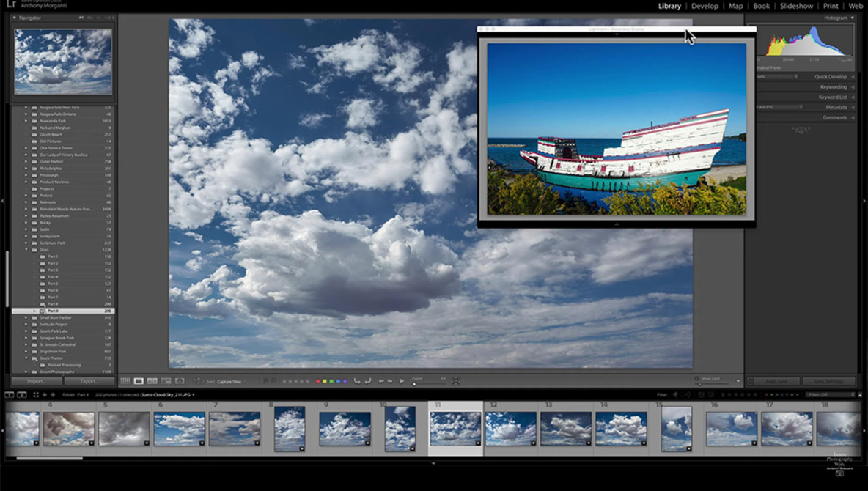Image resolution: width=868 pixels, height=491 pixels.
Task: Rotate photo counterclockwise using toolbar arrow
Action: (357, 381)
